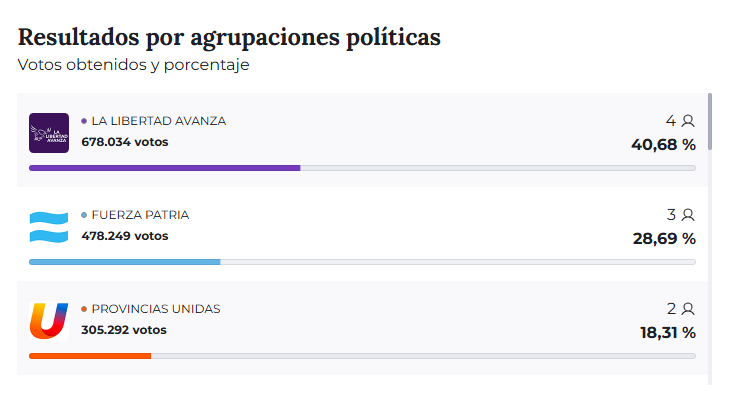Click the Provincias Unidas U logo
Screen dimensions: 735x412
49,321
